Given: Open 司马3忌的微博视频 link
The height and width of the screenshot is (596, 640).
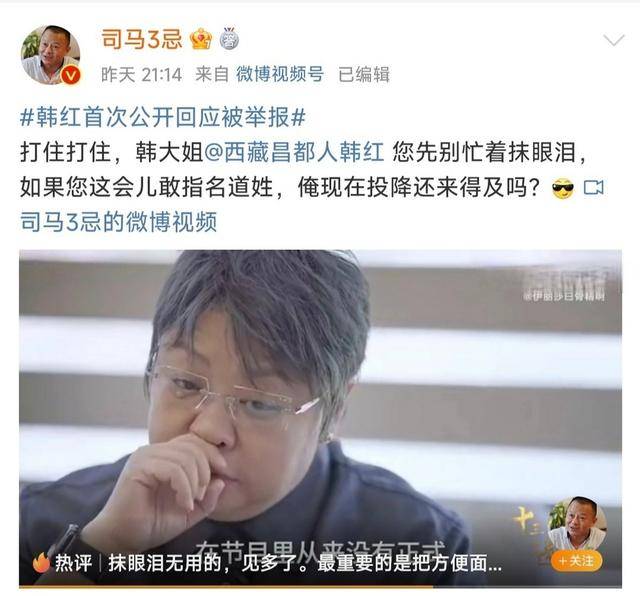Looking at the screenshot, I should click(118, 222).
